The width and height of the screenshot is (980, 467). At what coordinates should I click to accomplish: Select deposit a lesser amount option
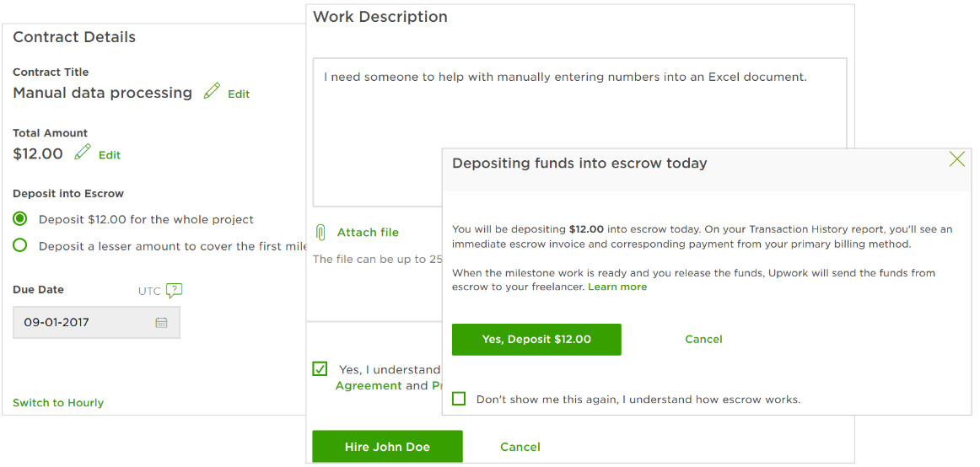pyautogui.click(x=20, y=246)
